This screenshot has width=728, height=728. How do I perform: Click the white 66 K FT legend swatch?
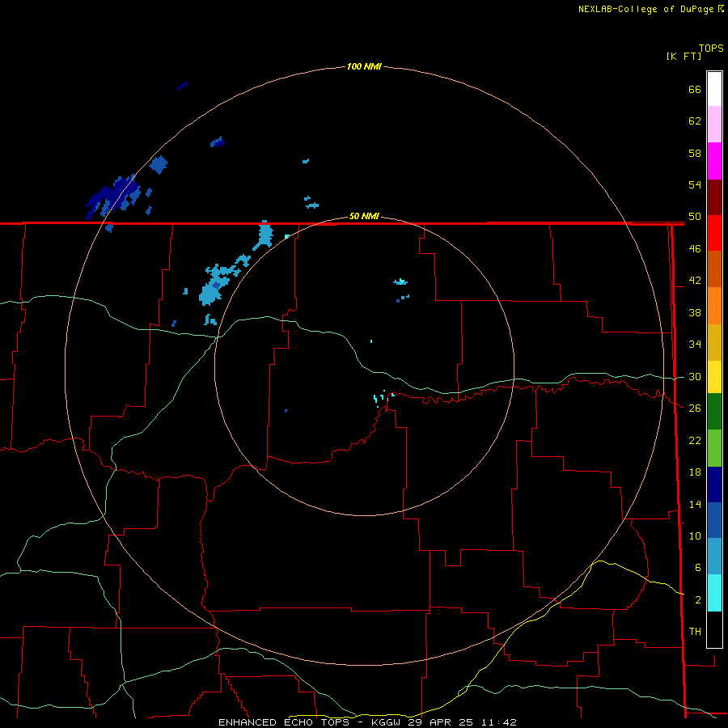click(714, 89)
